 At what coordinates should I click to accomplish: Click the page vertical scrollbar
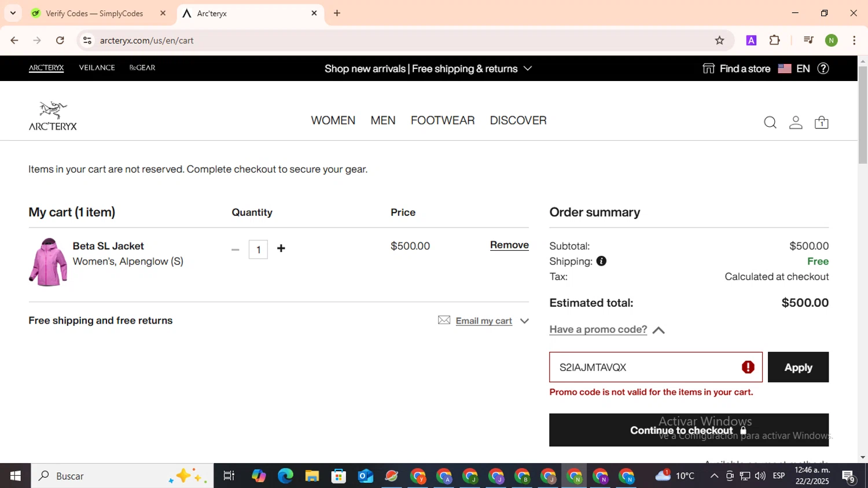pyautogui.click(x=862, y=115)
